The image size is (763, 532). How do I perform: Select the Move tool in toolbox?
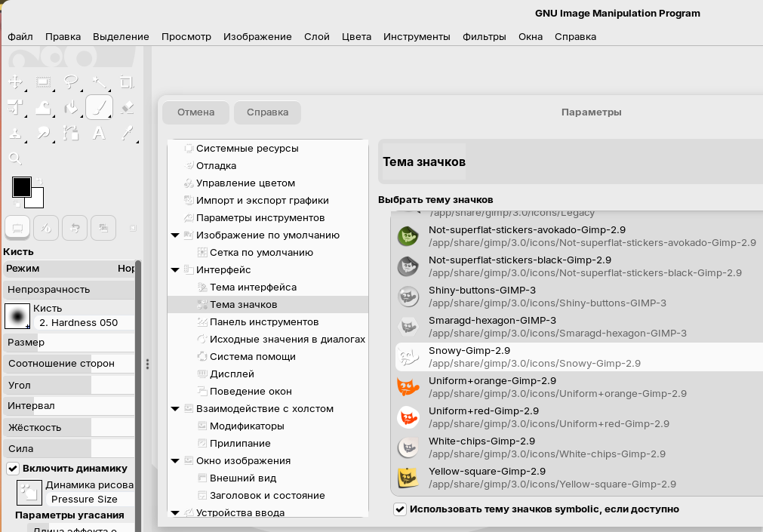pyautogui.click(x=16, y=81)
